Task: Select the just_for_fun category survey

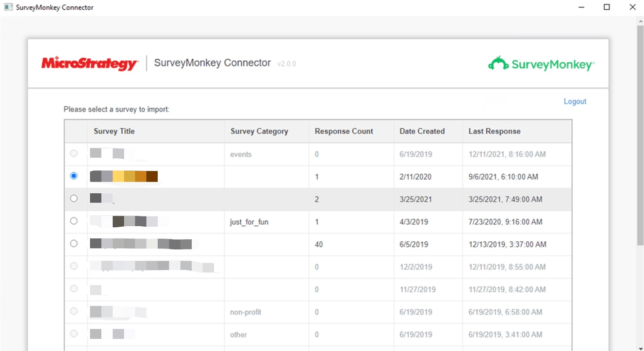Action: 74,221
